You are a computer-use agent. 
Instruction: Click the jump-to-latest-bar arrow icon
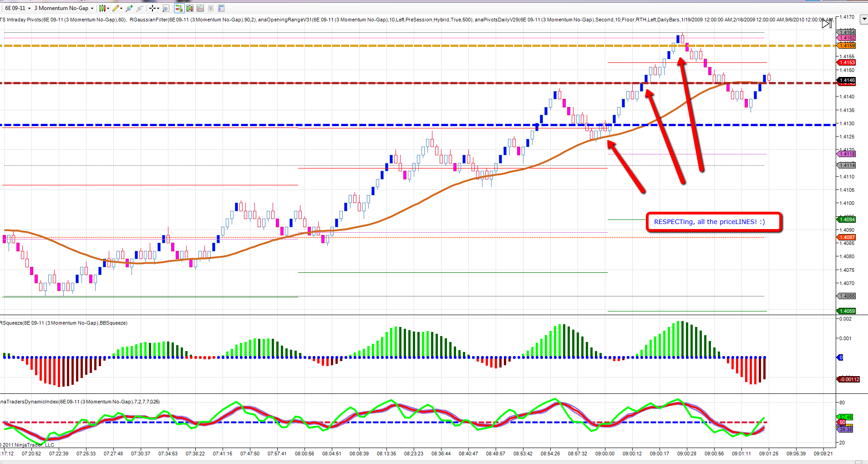(827, 24)
